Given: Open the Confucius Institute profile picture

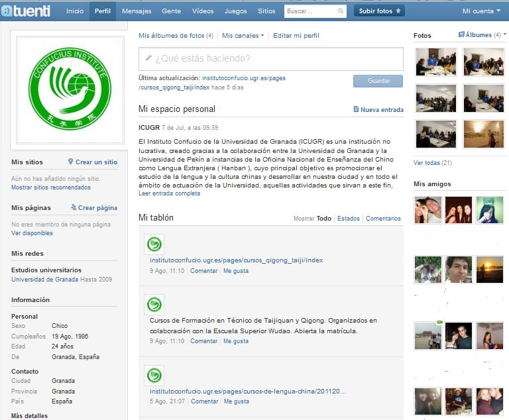Looking at the screenshot, I should coord(70,90).
